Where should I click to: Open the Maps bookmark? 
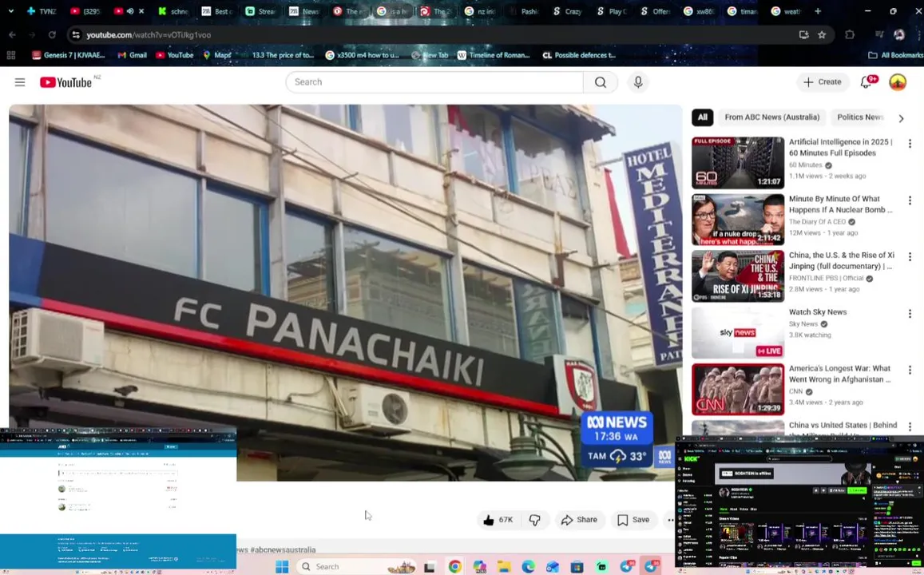pyautogui.click(x=217, y=55)
